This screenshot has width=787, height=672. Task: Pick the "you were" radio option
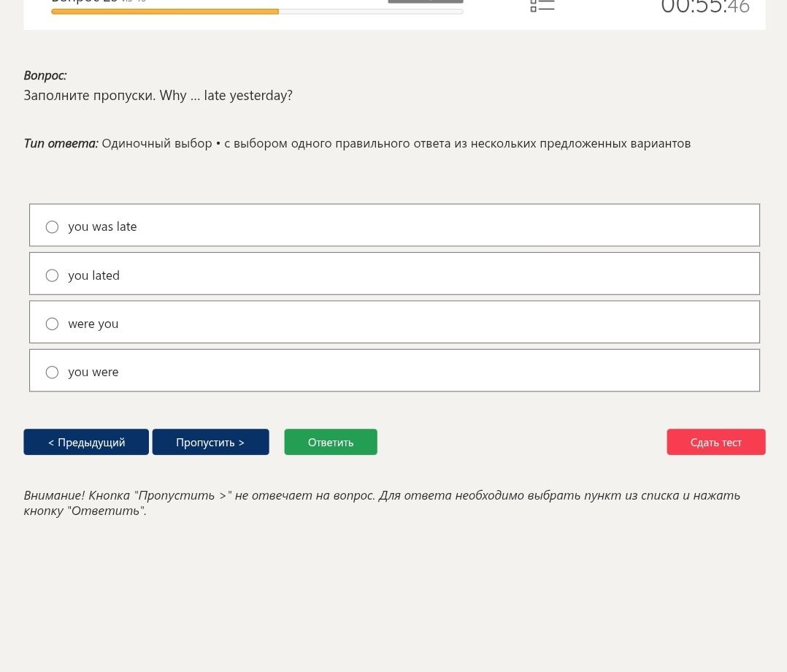pos(53,373)
